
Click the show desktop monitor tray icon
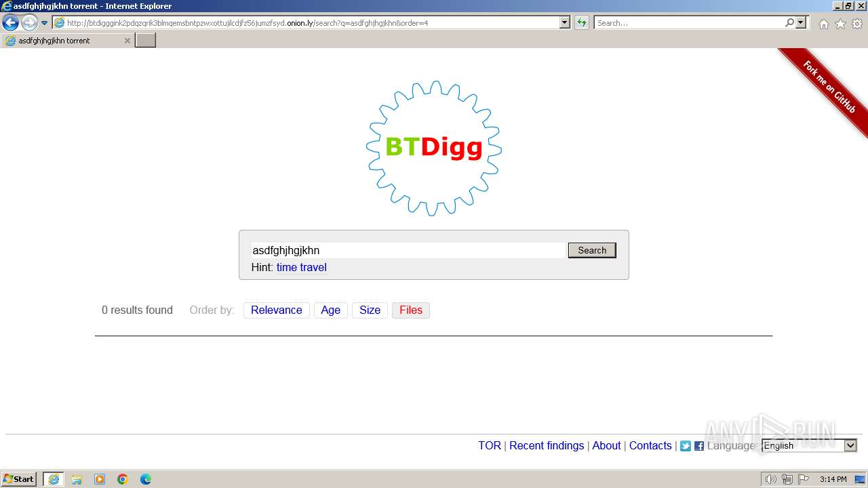click(x=860, y=479)
